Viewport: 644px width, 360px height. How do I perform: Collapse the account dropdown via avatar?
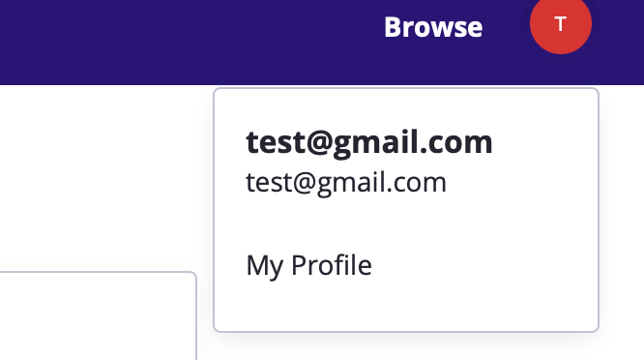[561, 24]
